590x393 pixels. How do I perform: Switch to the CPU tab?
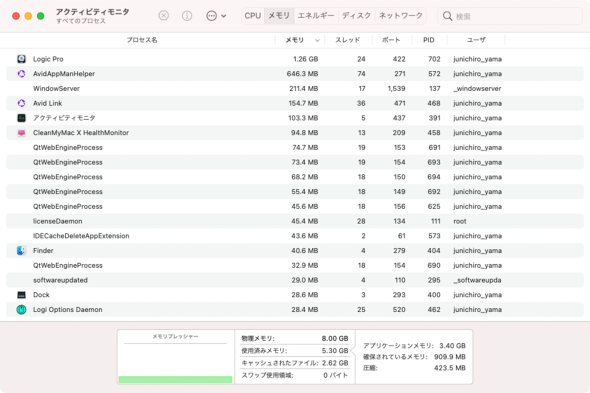click(252, 15)
